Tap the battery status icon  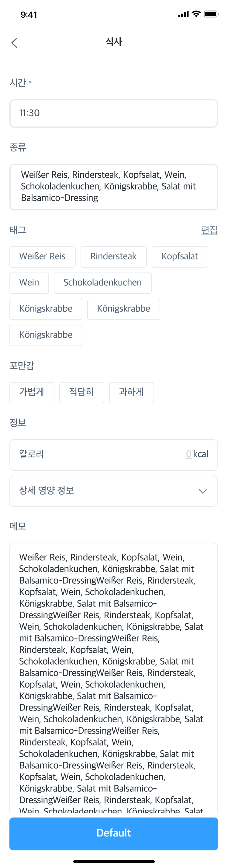[211, 14]
